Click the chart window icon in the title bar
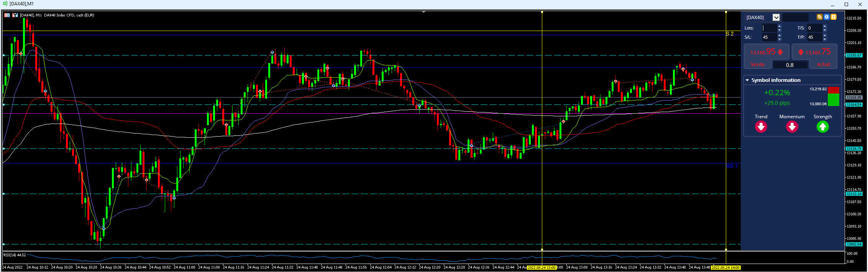 click(x=5, y=4)
